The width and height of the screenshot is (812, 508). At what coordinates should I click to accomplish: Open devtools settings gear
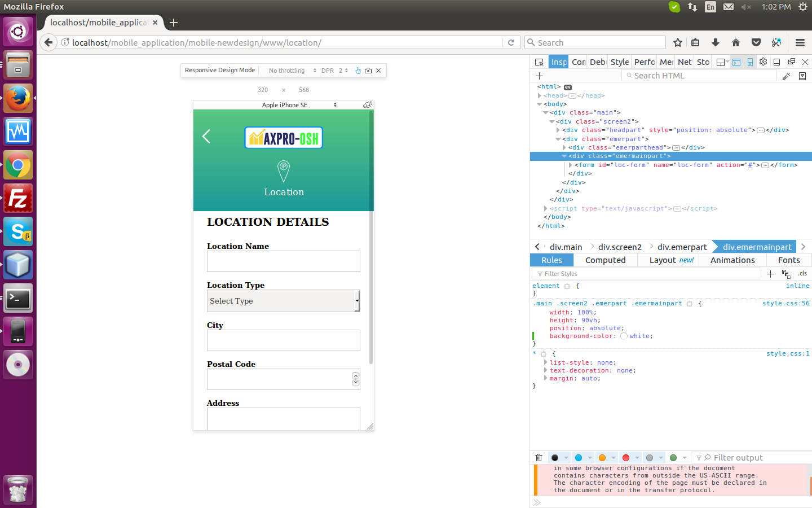coord(763,62)
